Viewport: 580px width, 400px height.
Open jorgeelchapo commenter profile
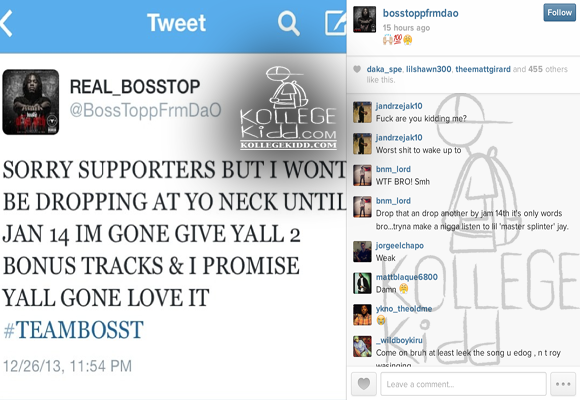tap(399, 245)
